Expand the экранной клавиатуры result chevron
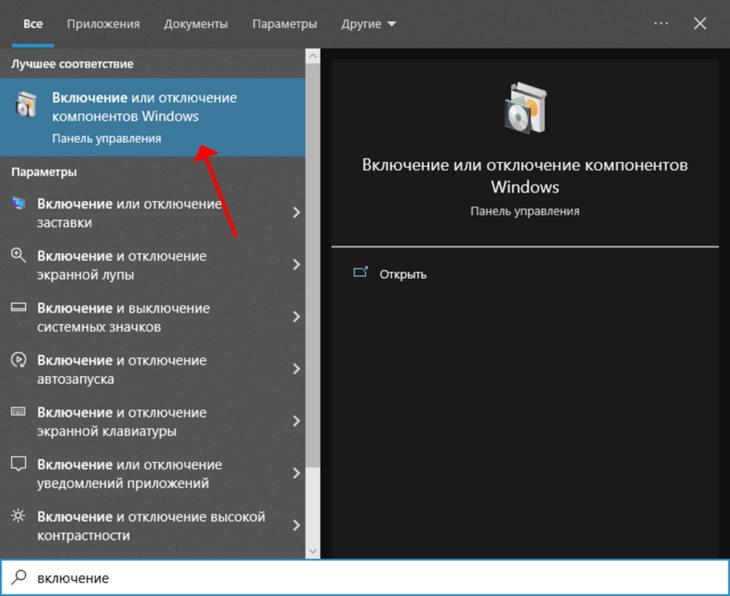 click(x=297, y=421)
